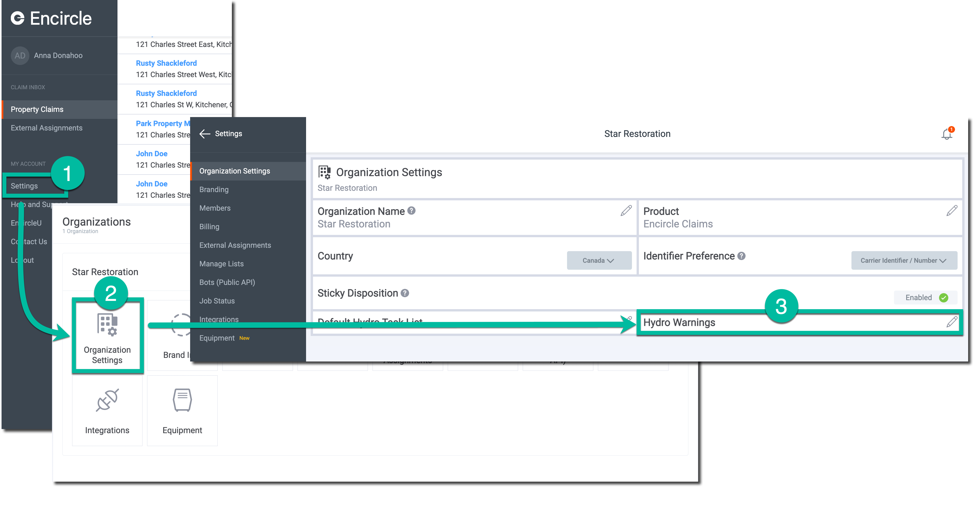Go back using the Settings arrow

click(x=205, y=134)
